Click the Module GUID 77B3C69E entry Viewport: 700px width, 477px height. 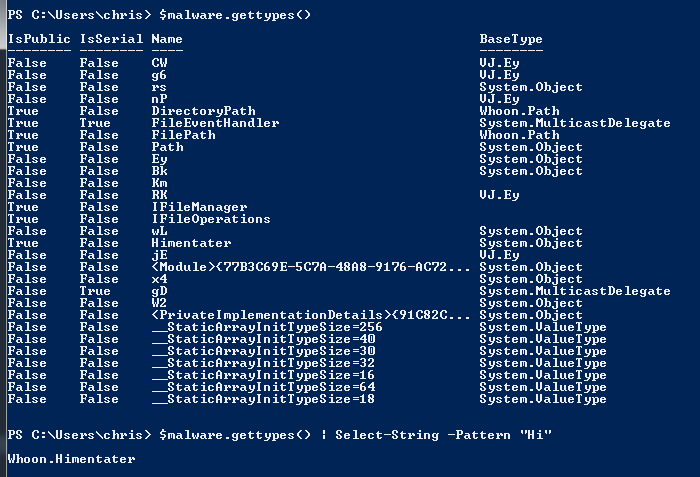pyautogui.click(x=311, y=267)
